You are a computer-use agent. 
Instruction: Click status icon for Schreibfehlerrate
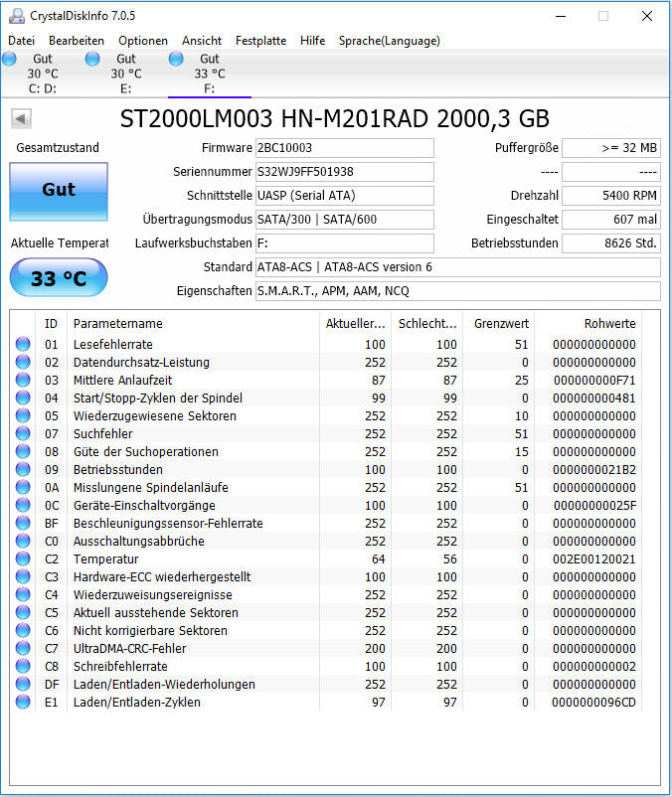[23, 666]
